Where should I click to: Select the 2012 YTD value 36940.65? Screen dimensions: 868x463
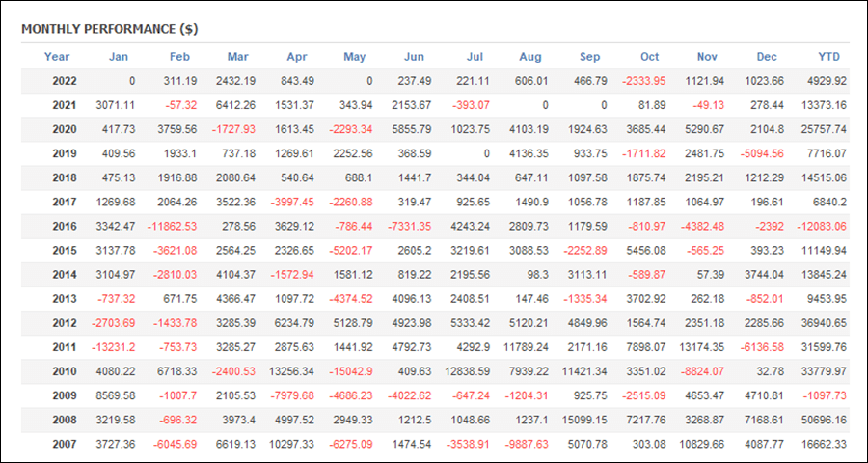pos(825,323)
